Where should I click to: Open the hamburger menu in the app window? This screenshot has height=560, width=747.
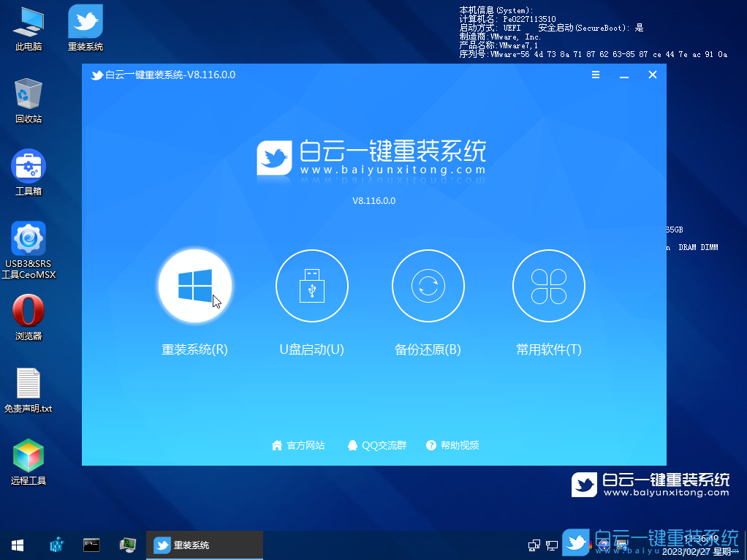[595, 75]
